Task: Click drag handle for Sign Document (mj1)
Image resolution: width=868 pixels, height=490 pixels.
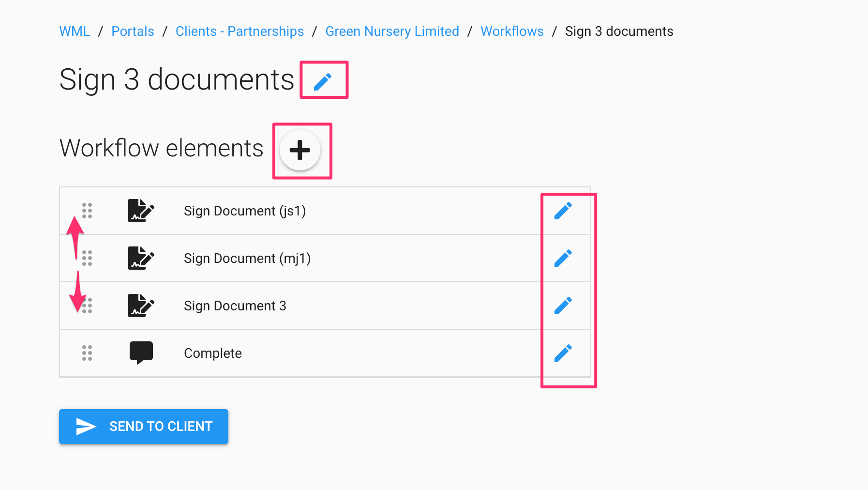Action: [87, 258]
